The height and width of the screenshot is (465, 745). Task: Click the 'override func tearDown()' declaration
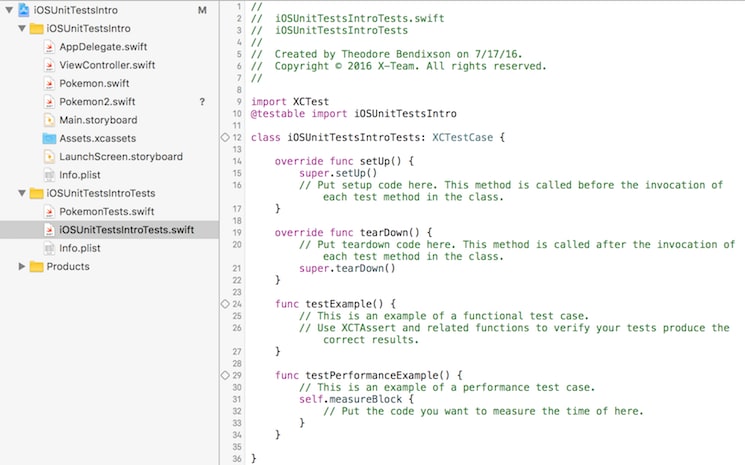tap(353, 232)
